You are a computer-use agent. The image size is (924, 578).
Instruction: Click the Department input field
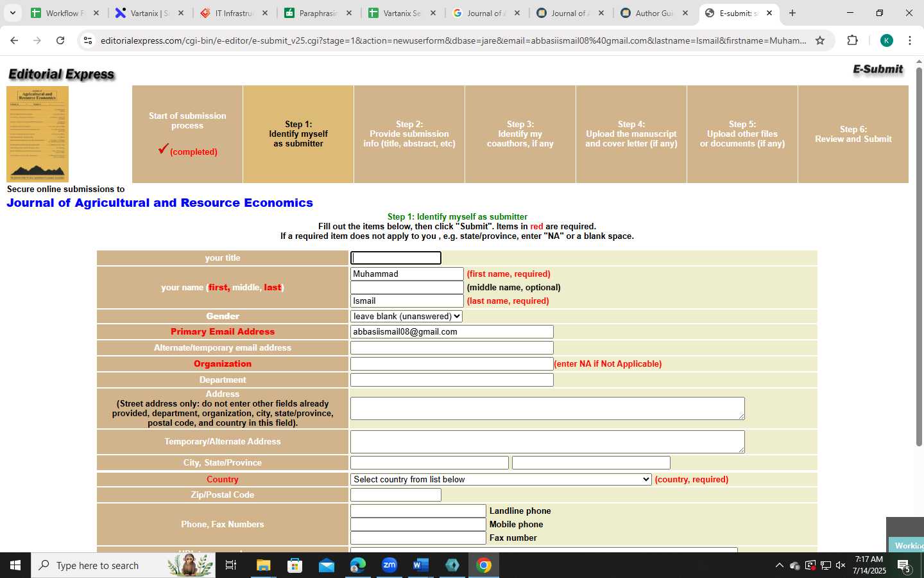(452, 380)
